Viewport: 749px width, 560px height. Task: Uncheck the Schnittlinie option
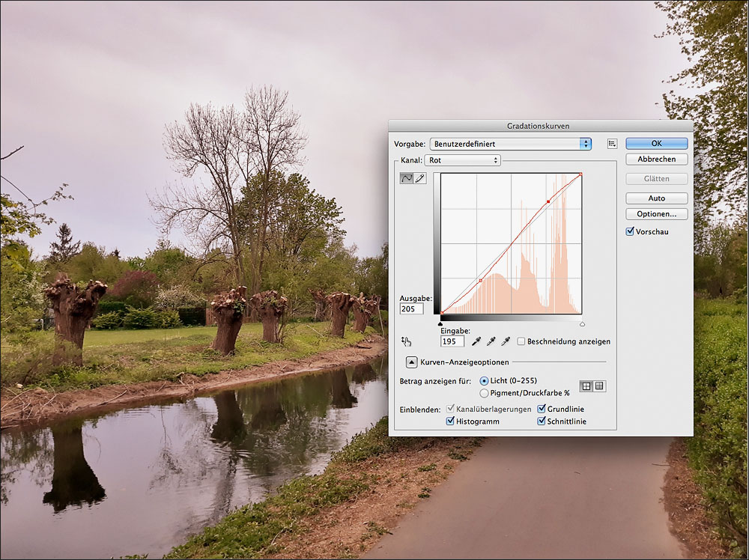(542, 421)
